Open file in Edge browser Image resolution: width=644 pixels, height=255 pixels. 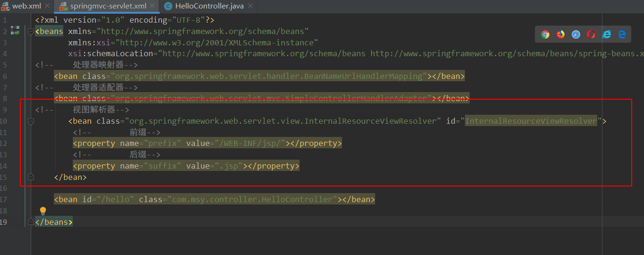(622, 34)
